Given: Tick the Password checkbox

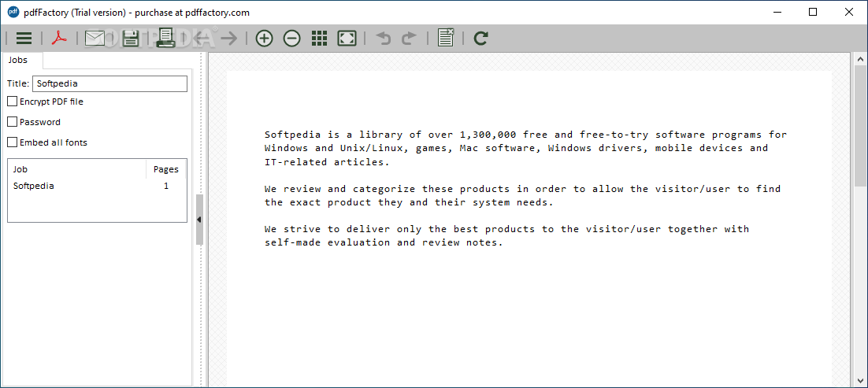Looking at the screenshot, I should point(12,122).
